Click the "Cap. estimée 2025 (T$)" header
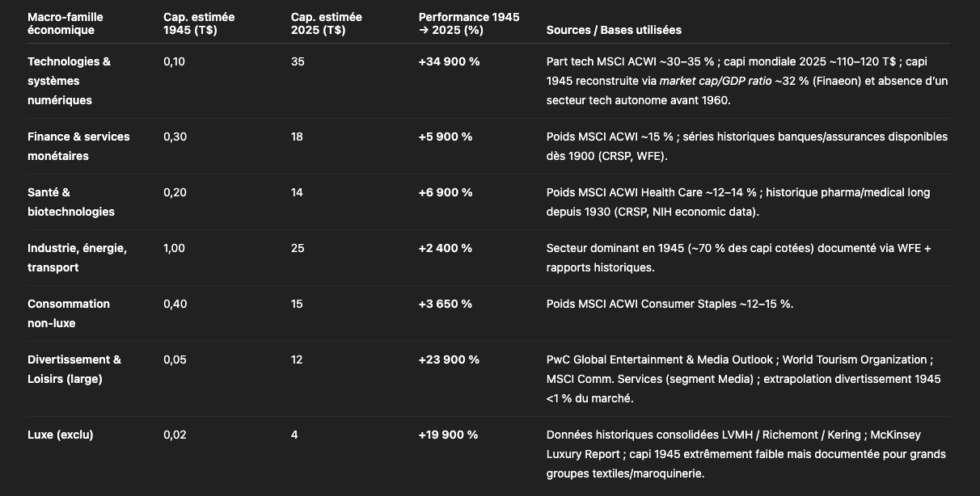 [x=327, y=23]
